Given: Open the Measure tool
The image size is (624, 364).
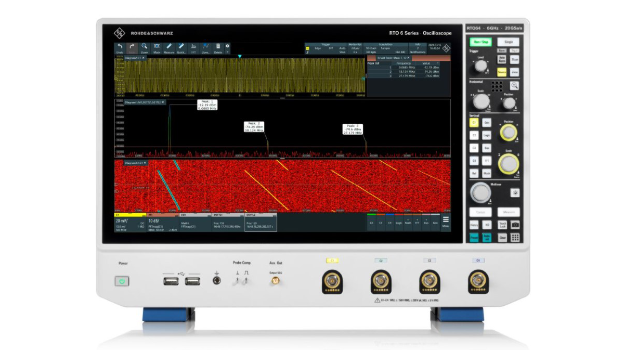Looking at the screenshot, I should [169, 48].
